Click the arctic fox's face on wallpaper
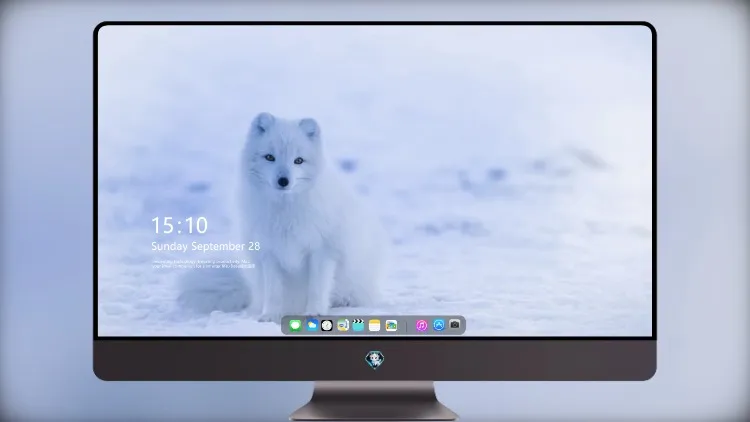The image size is (750, 422). click(284, 158)
